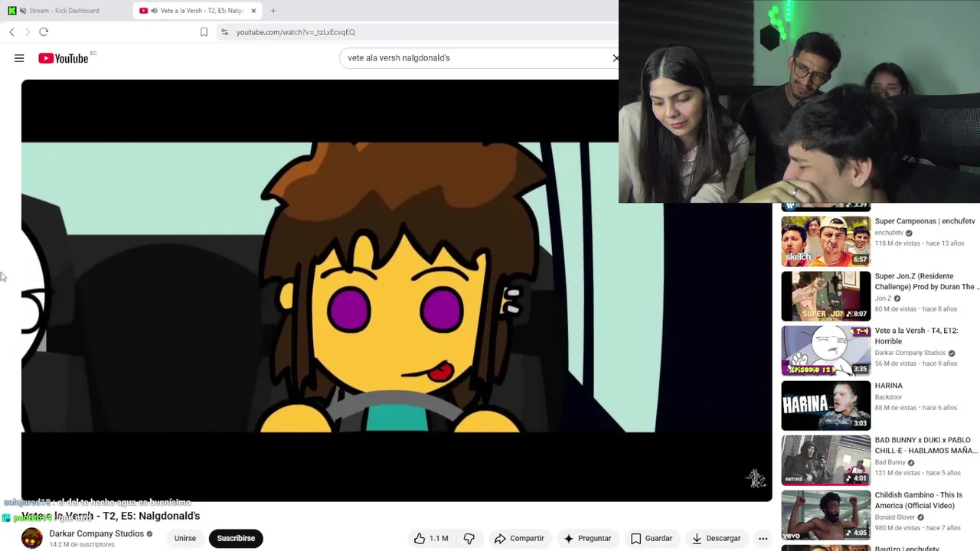Click the Unirse join button
The image size is (980, 551).
(x=185, y=539)
